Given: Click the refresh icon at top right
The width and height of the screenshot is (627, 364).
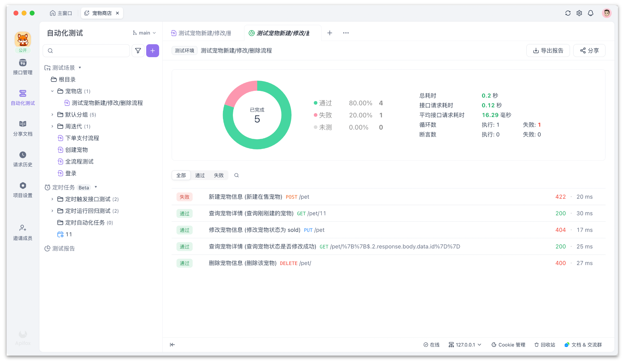Looking at the screenshot, I should click(568, 13).
